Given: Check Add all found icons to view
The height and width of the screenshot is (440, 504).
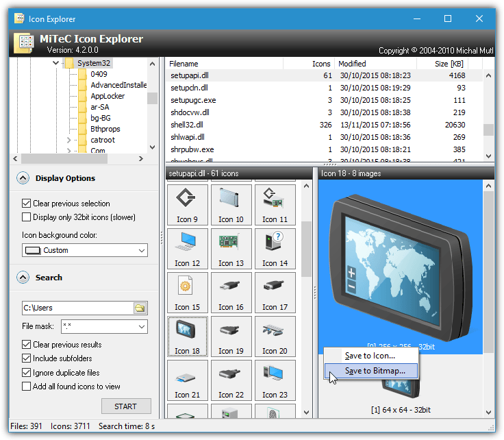Looking at the screenshot, I should coord(27,387).
